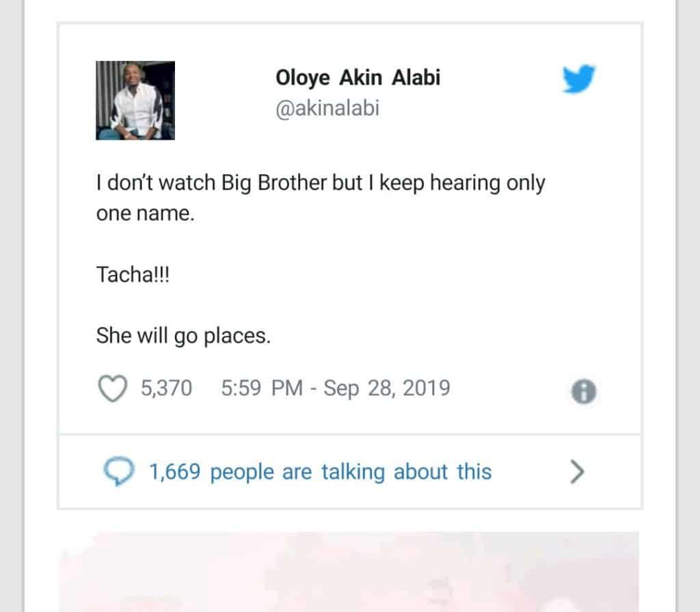Select the Sep 28, 2019 date

point(387,388)
